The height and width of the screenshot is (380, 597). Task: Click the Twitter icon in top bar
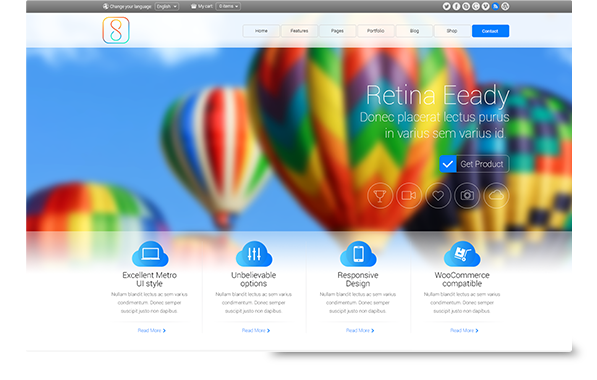[x=446, y=6]
